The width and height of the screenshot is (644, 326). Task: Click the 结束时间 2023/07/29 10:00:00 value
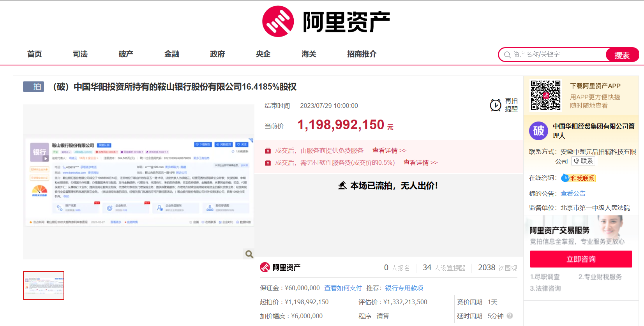(x=329, y=106)
